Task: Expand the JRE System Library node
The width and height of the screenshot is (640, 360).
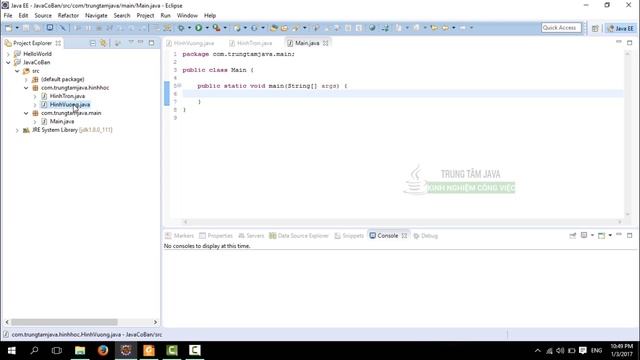Action: click(17, 130)
